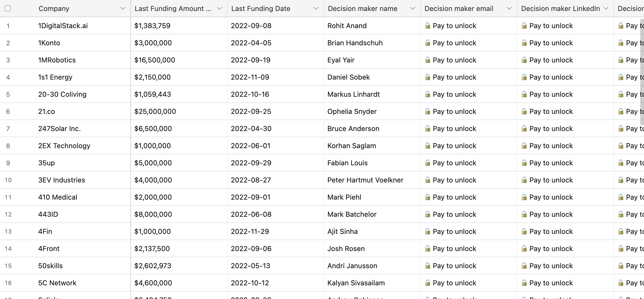Image resolution: width=644 pixels, height=299 pixels.
Task: Click the lock icon in 35up email cell
Action: pyautogui.click(x=427, y=163)
